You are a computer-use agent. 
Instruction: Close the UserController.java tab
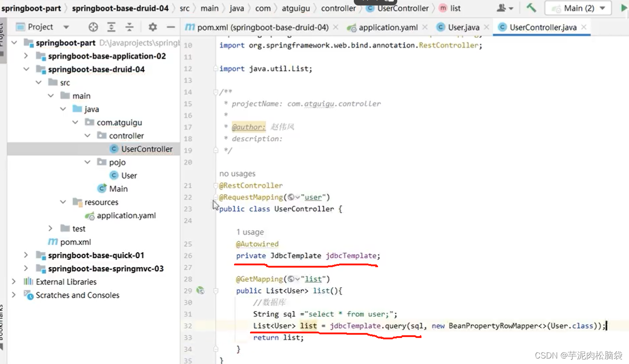coord(584,27)
